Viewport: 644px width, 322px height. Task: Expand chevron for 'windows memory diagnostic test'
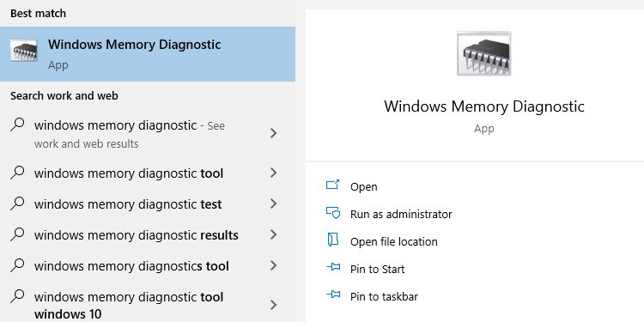click(274, 204)
